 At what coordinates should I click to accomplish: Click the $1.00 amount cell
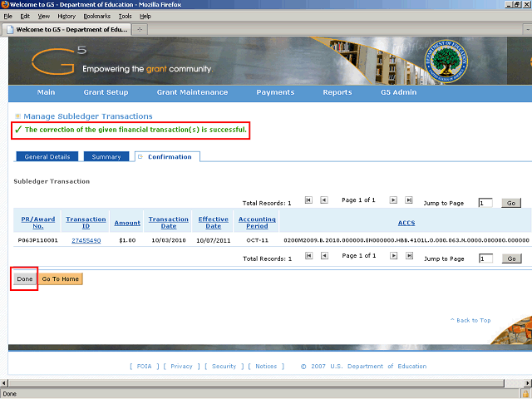[x=127, y=240]
